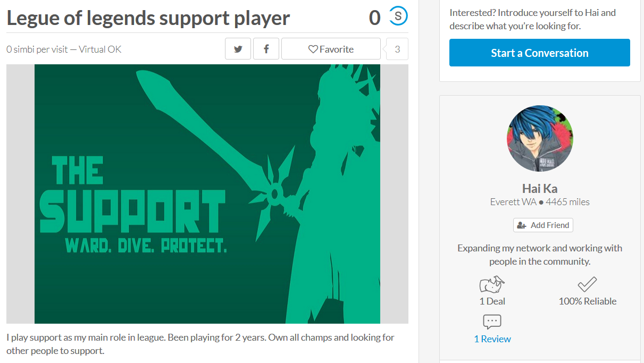
Task: Share listing via Facebook icon
Action: click(266, 49)
